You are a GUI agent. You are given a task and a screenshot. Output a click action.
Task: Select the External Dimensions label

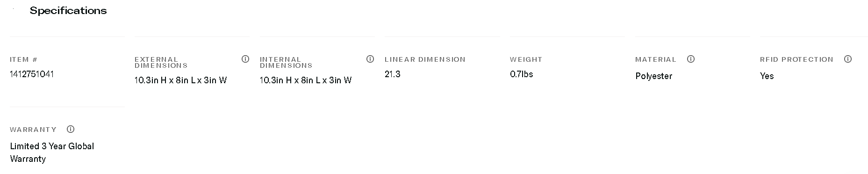(x=161, y=62)
